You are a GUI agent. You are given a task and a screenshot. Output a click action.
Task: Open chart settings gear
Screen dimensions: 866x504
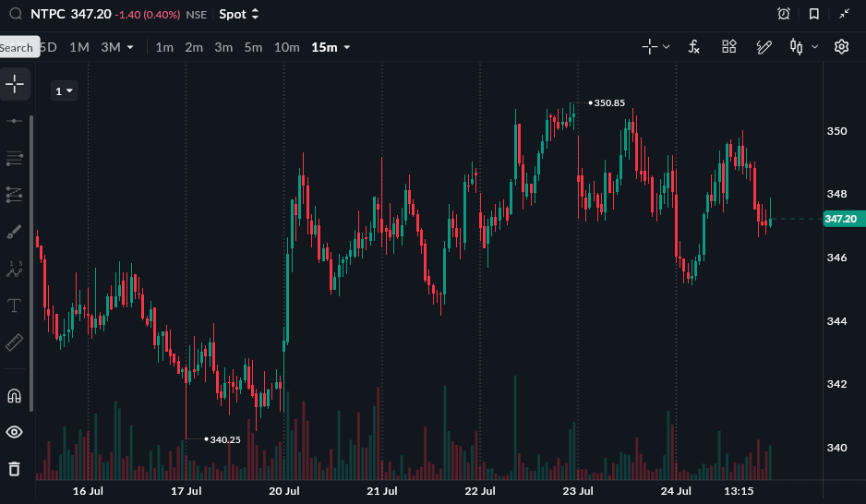(841, 47)
